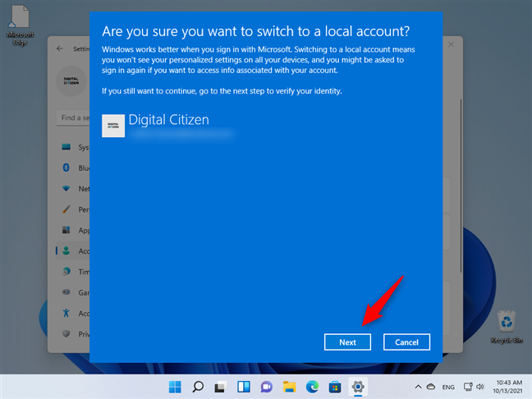Open Task View on the taskbar
Viewport: 532px width, 399px height.
221,387
